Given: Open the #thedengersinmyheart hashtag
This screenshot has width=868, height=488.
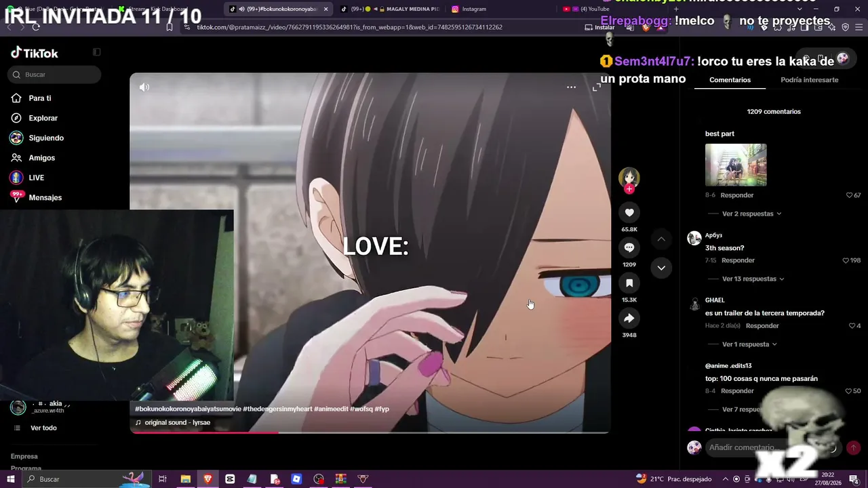Looking at the screenshot, I should point(277,409).
